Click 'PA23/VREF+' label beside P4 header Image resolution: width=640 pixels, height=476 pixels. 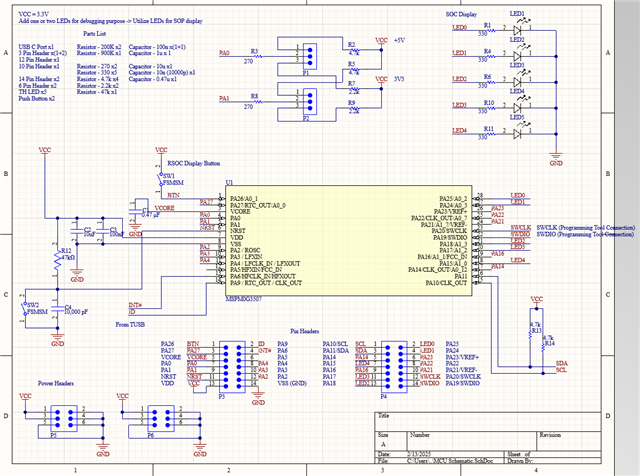462,357
